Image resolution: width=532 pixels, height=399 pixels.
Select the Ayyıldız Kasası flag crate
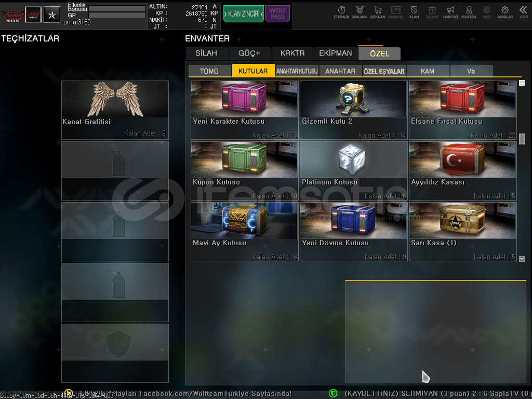point(462,170)
